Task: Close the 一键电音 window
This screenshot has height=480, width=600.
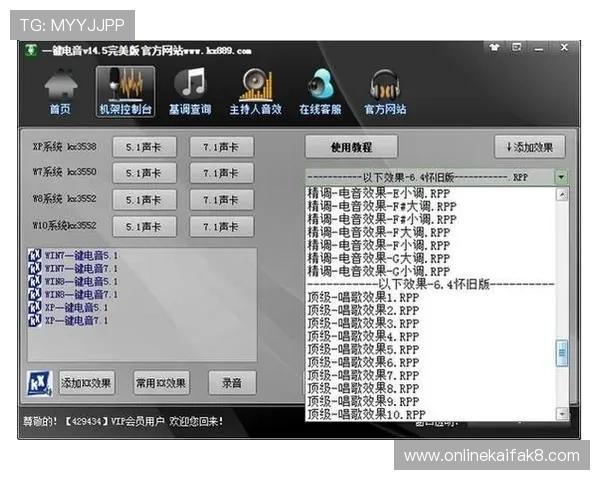Action: 564,47
